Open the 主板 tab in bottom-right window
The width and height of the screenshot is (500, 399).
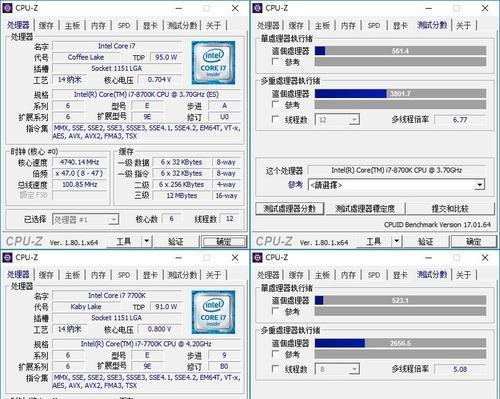click(x=322, y=275)
